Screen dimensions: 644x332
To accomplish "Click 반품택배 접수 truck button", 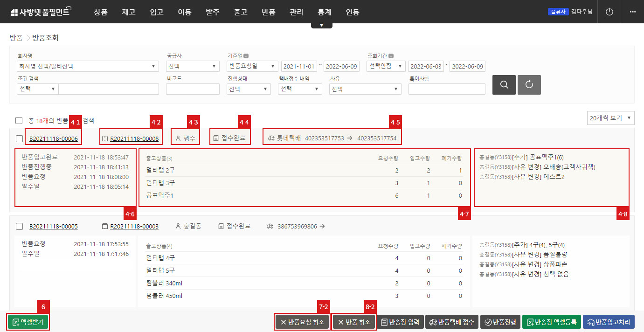I will click(x=451, y=322).
